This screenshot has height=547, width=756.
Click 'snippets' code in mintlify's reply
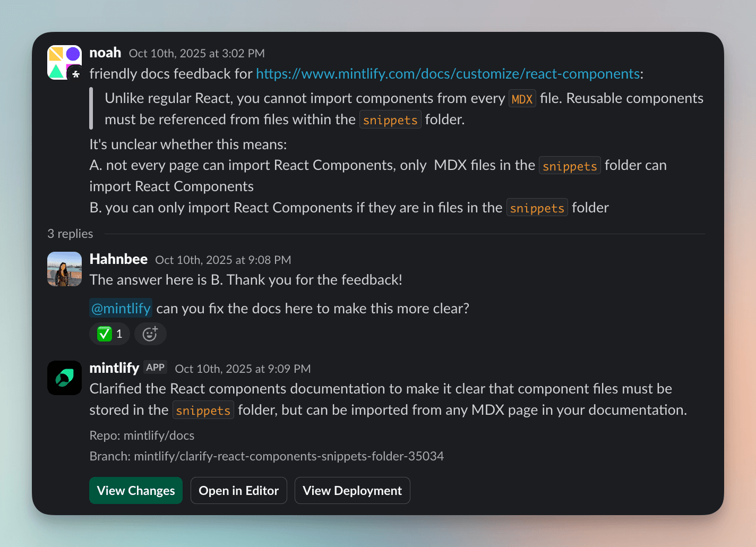[203, 411]
